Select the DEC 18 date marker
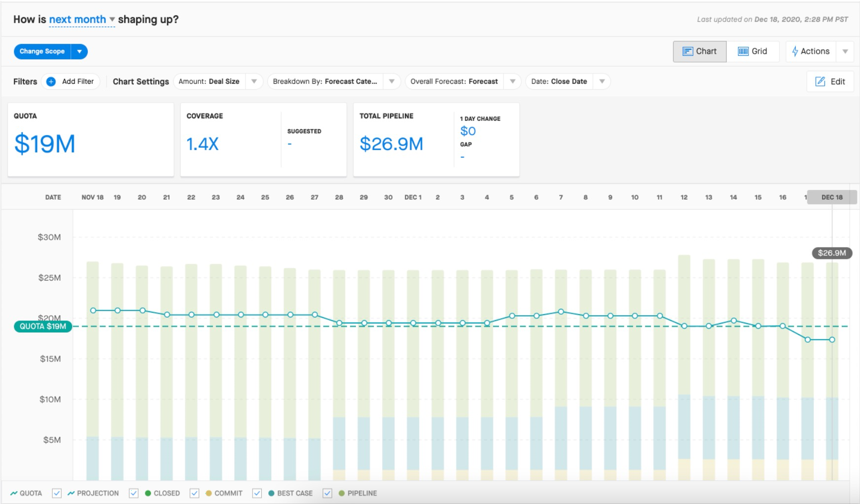 click(832, 197)
